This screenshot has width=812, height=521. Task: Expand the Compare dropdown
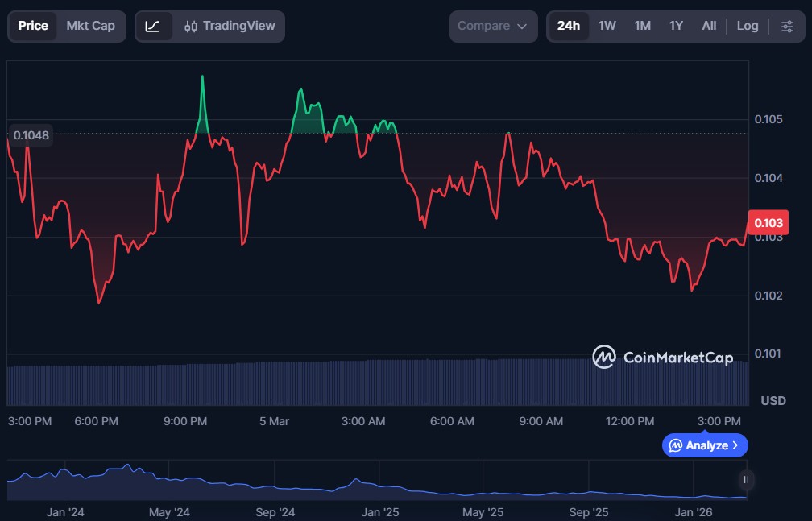coord(493,26)
